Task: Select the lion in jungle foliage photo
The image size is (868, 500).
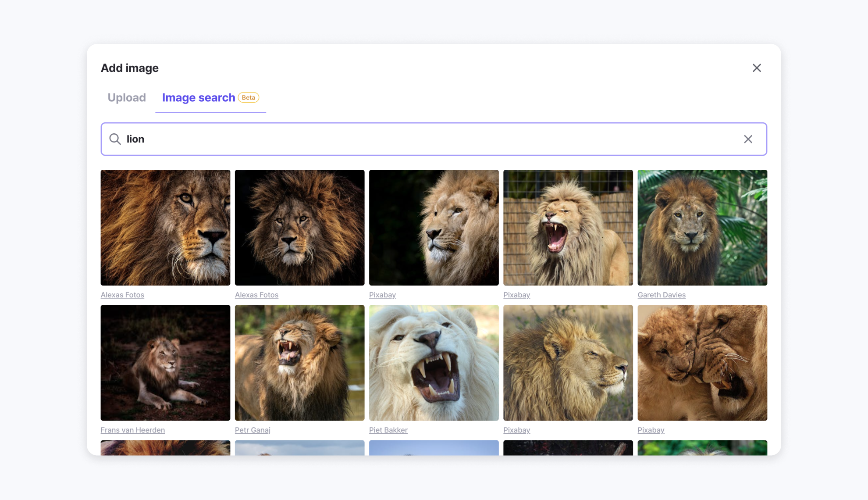Action: [x=702, y=228]
